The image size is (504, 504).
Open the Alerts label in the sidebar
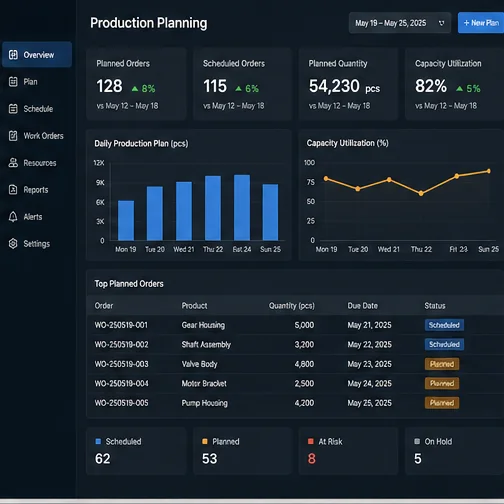[33, 217]
